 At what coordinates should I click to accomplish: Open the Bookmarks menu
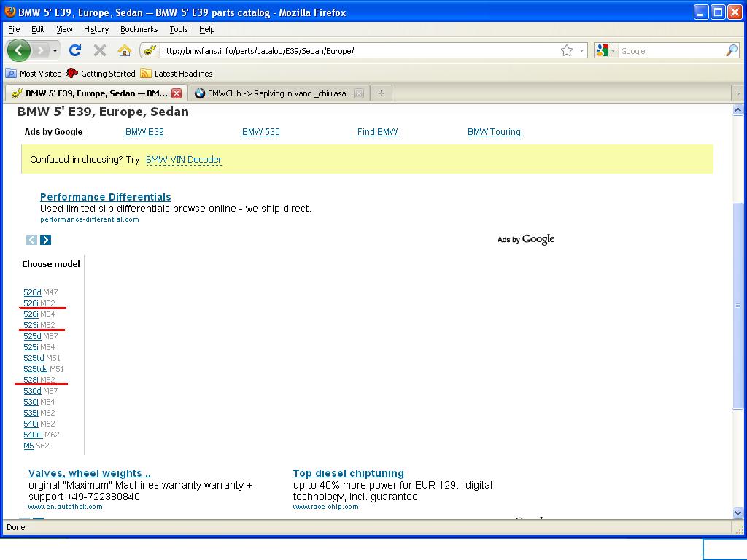tap(139, 29)
